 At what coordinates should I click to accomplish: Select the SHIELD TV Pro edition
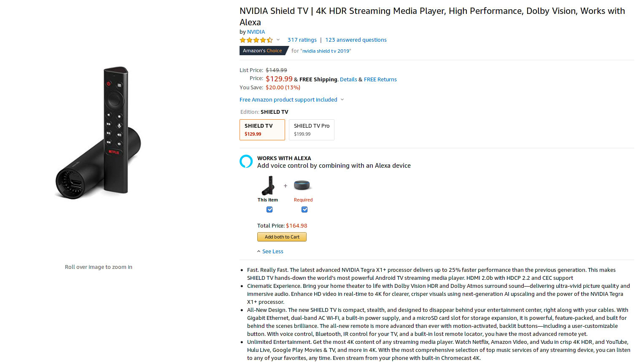point(311,129)
